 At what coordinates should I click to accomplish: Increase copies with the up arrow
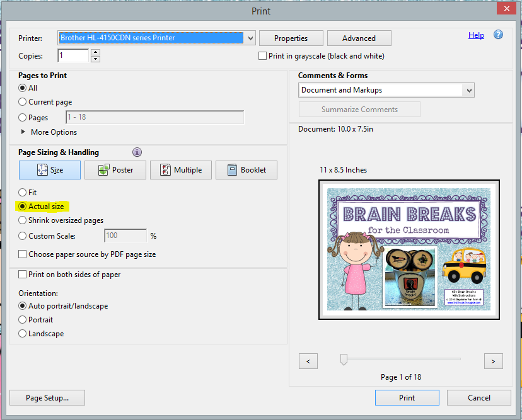tap(96, 52)
